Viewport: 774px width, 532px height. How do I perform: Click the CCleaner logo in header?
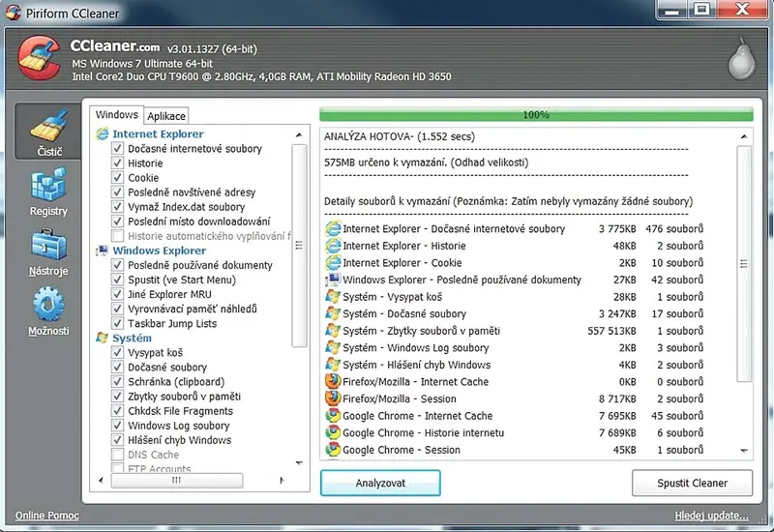(40, 58)
